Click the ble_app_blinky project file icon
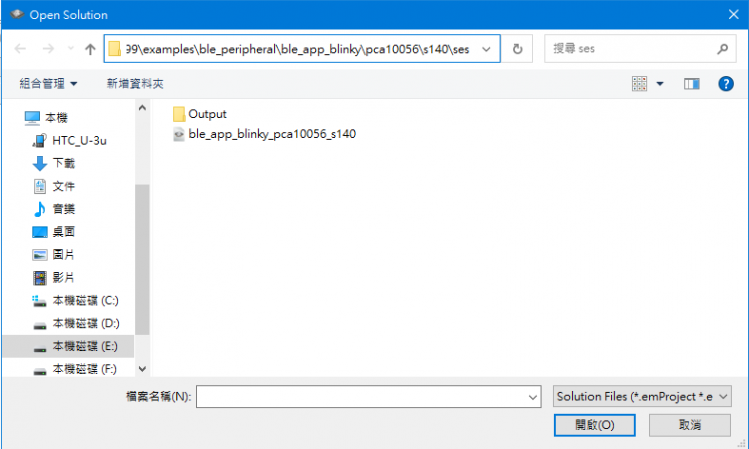Image resolution: width=749 pixels, height=449 pixels. pos(179,134)
